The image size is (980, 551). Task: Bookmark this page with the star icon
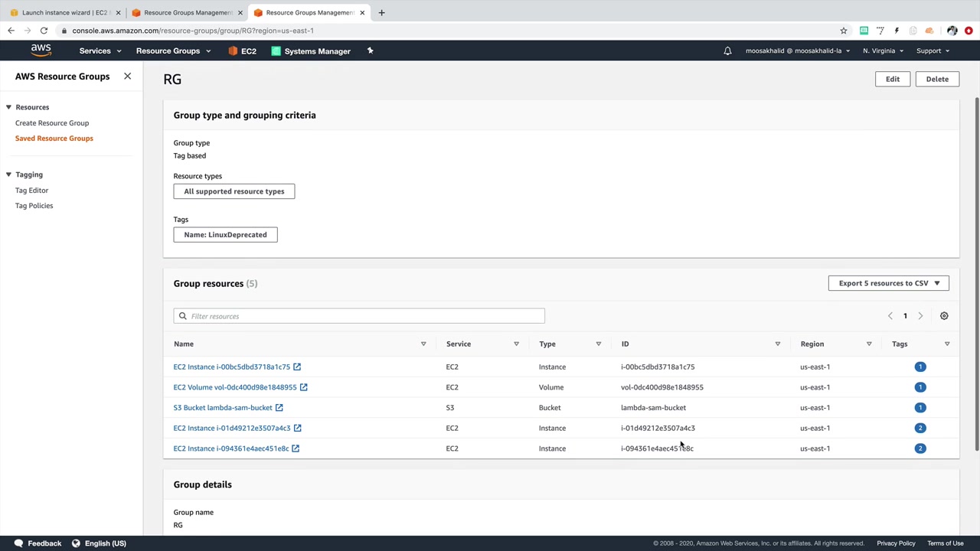844,31
